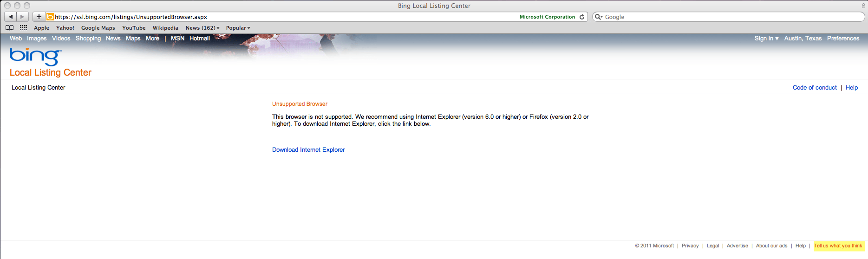Click the search magnifier icon in Google field
Viewport: 868px width, 259px height.
coord(598,17)
